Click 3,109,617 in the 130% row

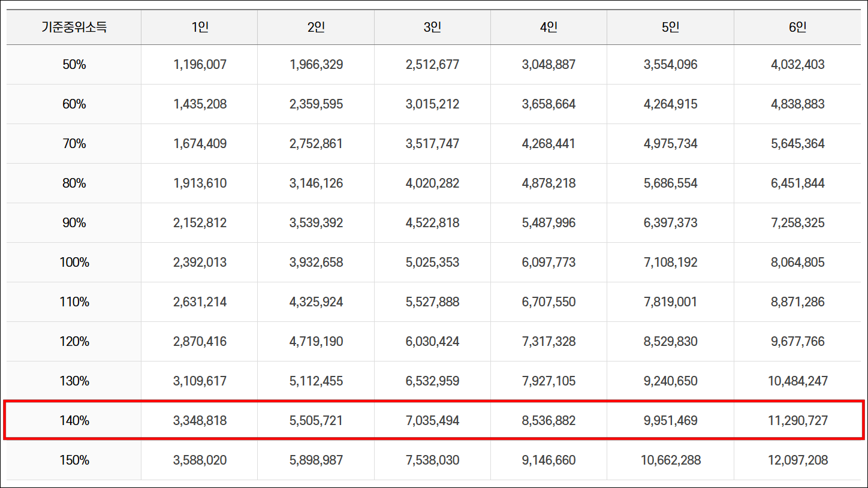pos(200,381)
